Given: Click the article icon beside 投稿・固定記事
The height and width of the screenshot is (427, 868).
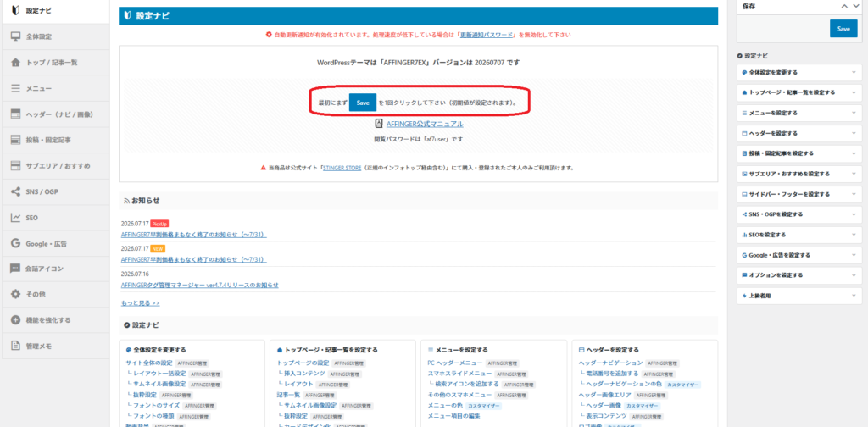Looking at the screenshot, I should [15, 140].
